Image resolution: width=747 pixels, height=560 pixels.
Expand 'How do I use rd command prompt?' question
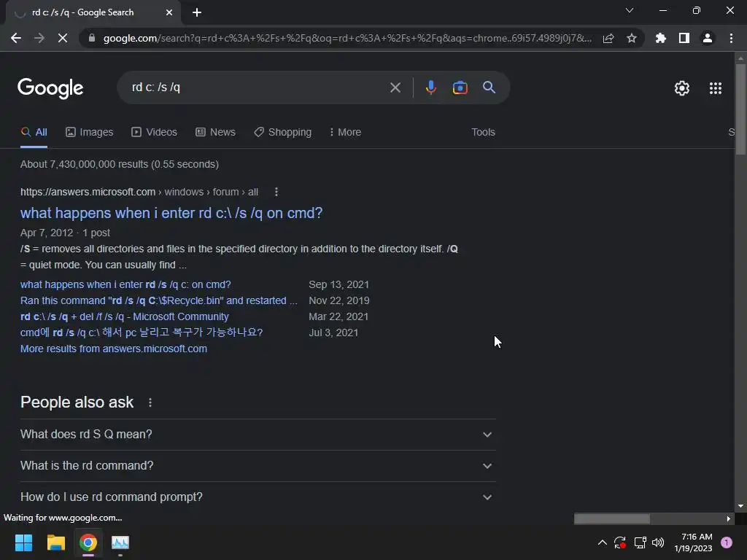point(258,497)
